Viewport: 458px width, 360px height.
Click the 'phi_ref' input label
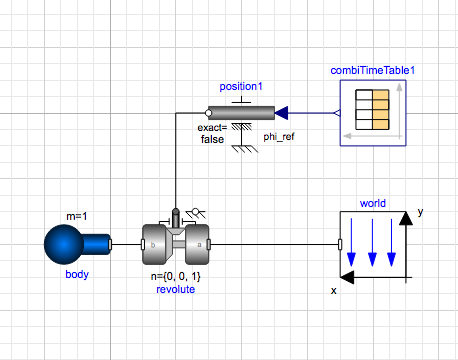[279, 137]
